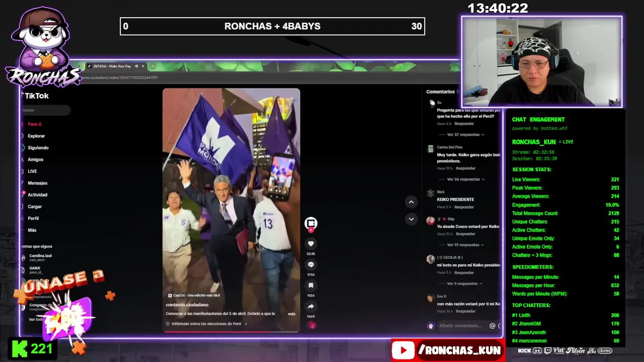The width and height of the screenshot is (644, 362).
Task: Open the spinning sound disc icon
Action: 312,325
